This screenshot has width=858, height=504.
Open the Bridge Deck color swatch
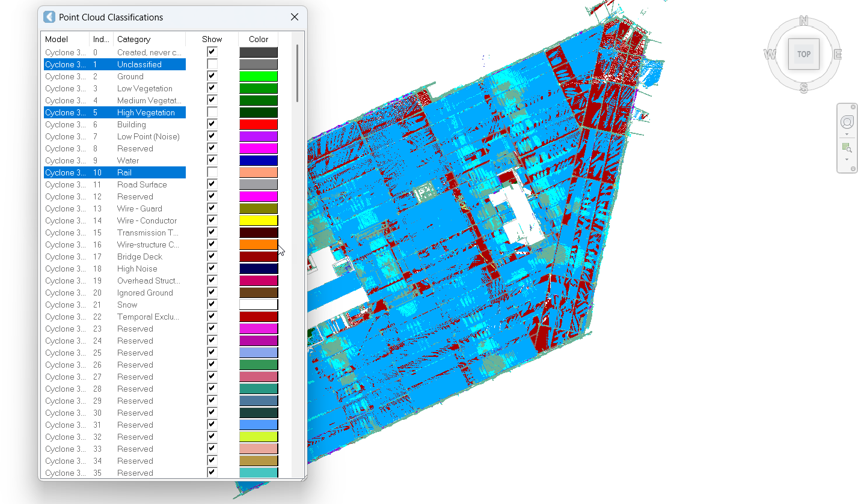[x=259, y=257]
